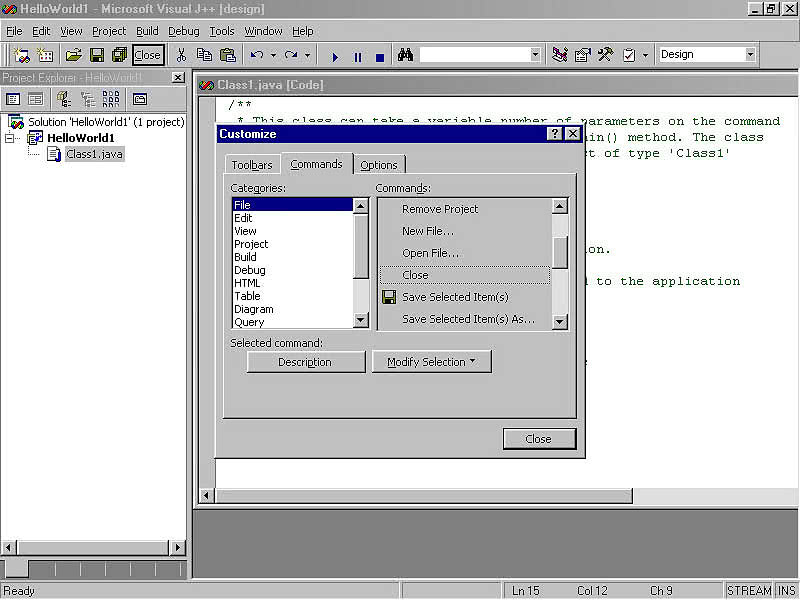Viewport: 800px width, 600px height.
Task: Open the Redo history dropdown arrow
Action: (308, 55)
